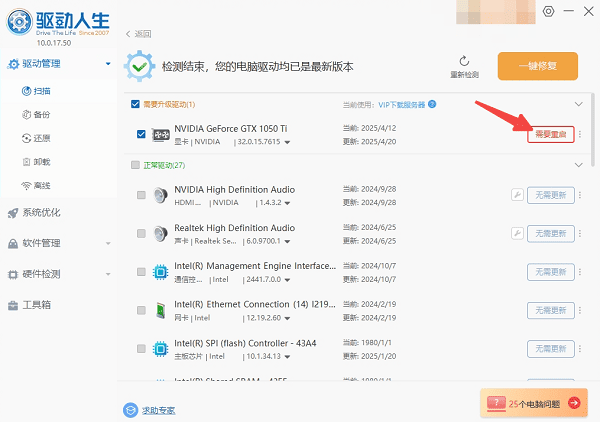Collapse the 需要升级驱动 group chevron
This screenshot has height=422, width=600.
(579, 104)
